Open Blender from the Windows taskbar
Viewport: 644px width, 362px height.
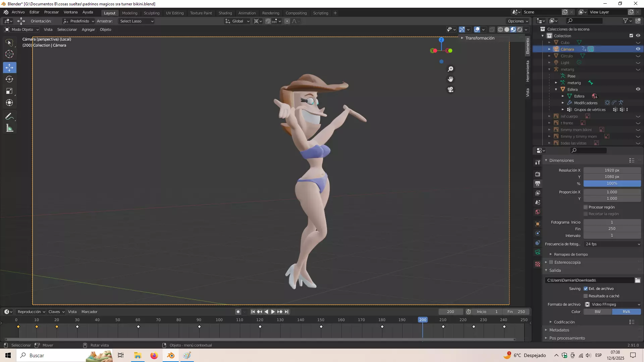point(170,355)
